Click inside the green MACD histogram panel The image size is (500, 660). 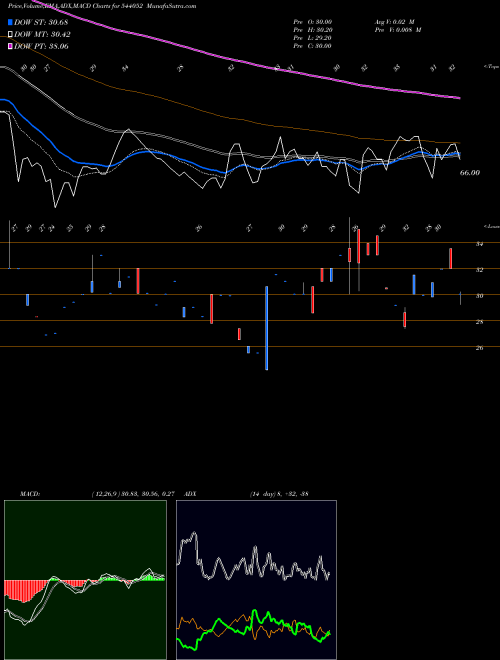[x=85, y=580]
